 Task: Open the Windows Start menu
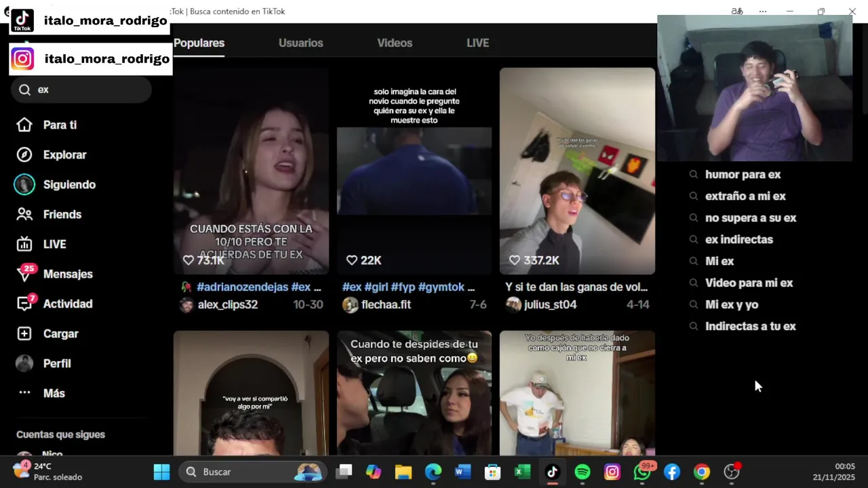pyautogui.click(x=161, y=472)
